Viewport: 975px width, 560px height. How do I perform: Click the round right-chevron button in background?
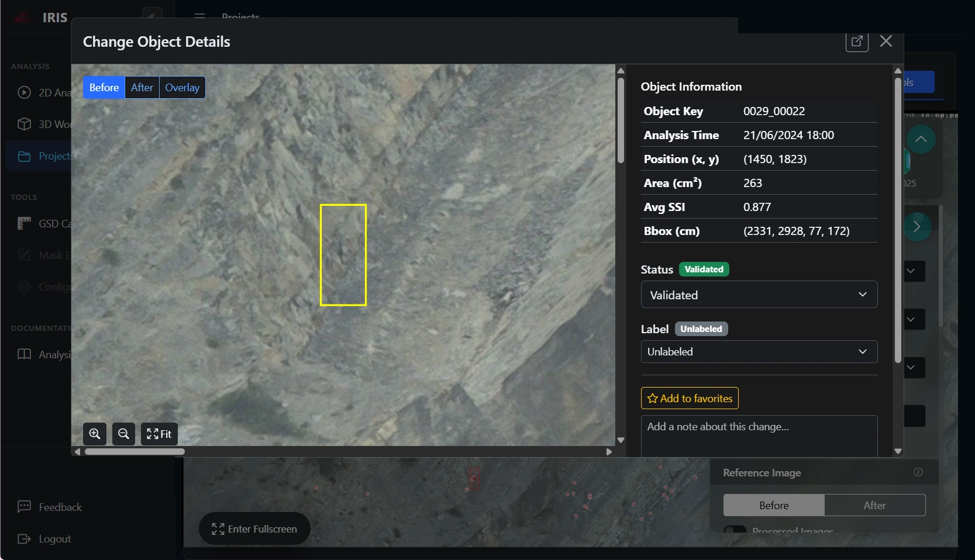click(917, 226)
